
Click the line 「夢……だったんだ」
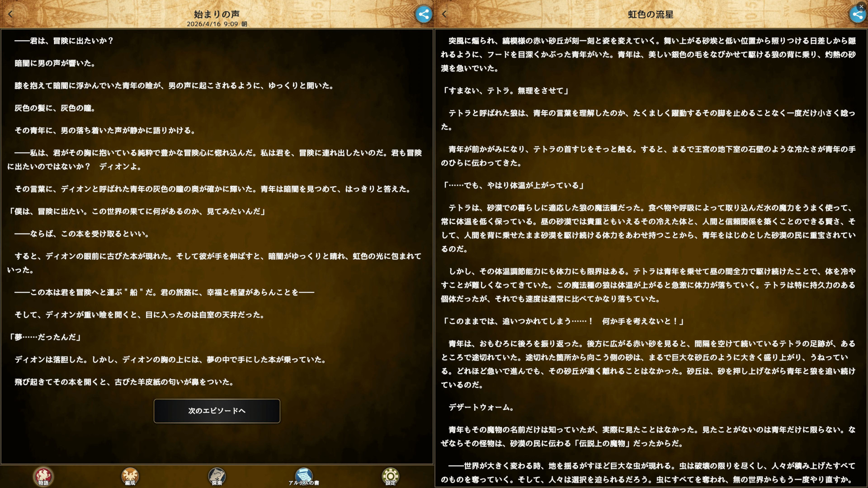(x=45, y=337)
